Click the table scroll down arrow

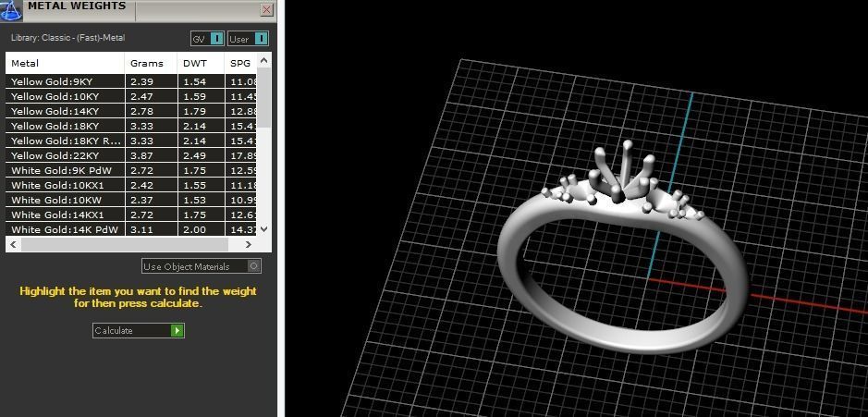click(x=264, y=228)
